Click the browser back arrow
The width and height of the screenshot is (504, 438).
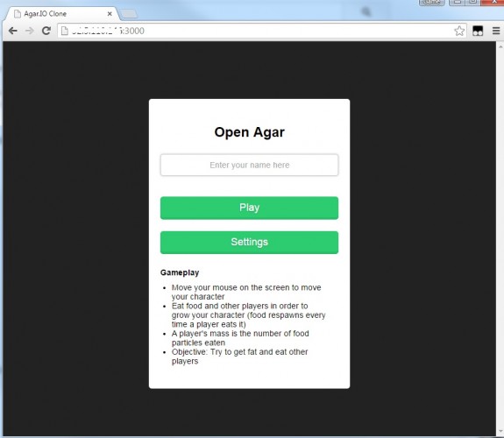(x=13, y=31)
